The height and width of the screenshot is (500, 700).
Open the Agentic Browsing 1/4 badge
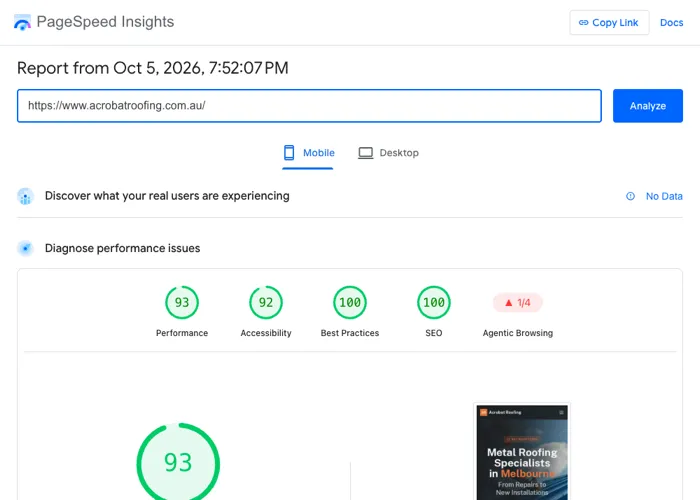point(517,303)
